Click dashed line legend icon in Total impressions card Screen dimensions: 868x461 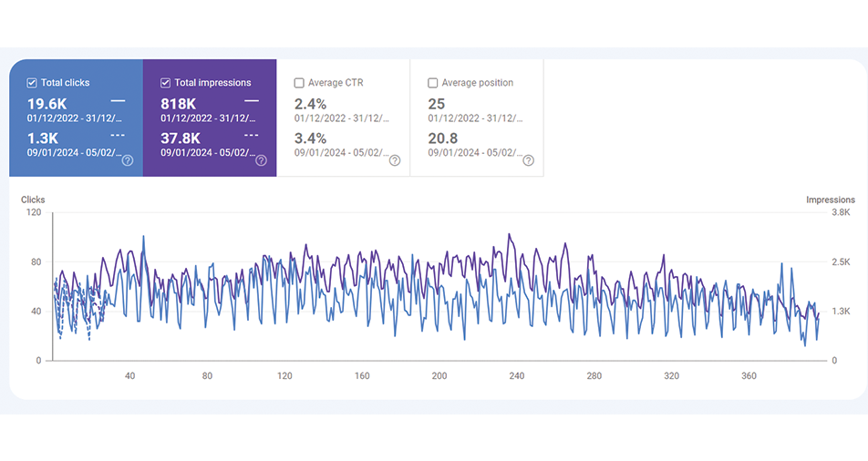(252, 136)
